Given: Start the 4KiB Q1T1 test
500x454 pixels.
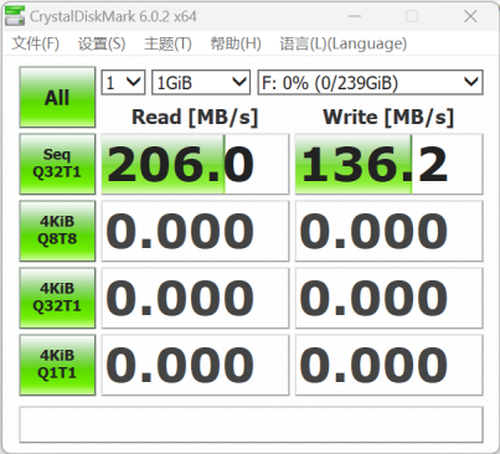Looking at the screenshot, I should (57, 365).
